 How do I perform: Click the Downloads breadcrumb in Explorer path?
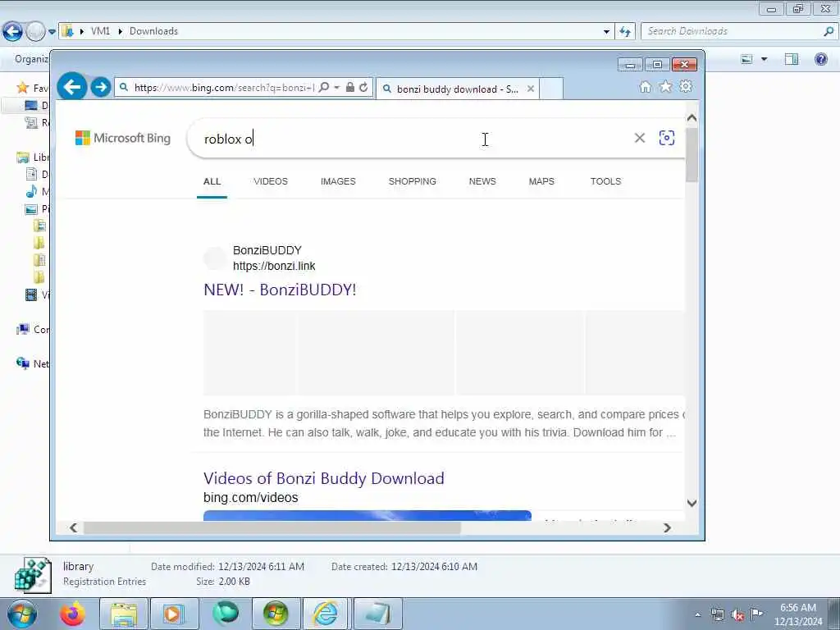pyautogui.click(x=153, y=31)
